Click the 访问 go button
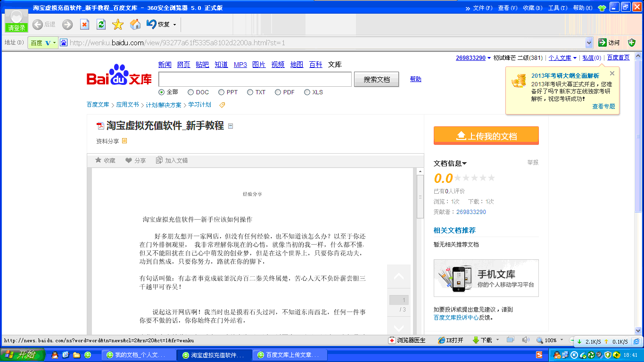Screen dimensions: 644x362 [x=609, y=43]
